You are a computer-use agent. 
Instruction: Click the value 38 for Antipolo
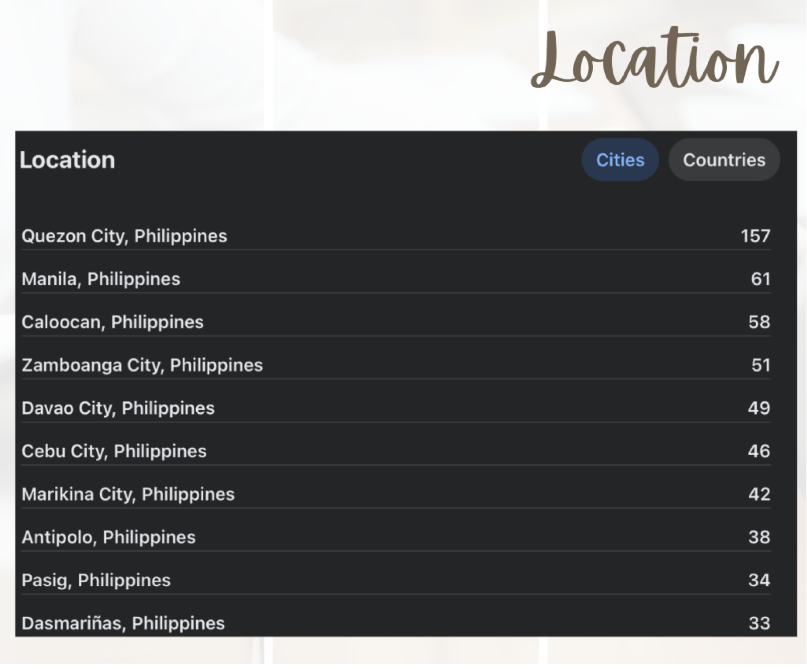pyautogui.click(x=759, y=538)
